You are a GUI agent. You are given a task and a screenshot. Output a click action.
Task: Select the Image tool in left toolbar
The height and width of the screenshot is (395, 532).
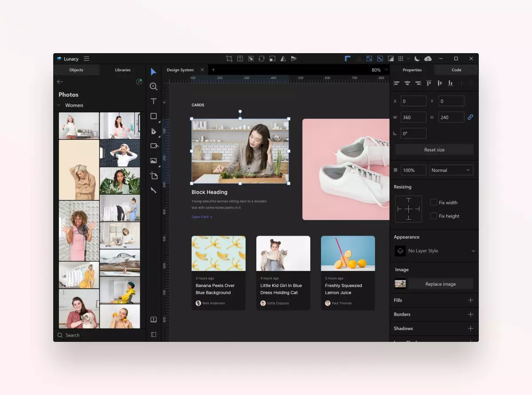click(153, 160)
